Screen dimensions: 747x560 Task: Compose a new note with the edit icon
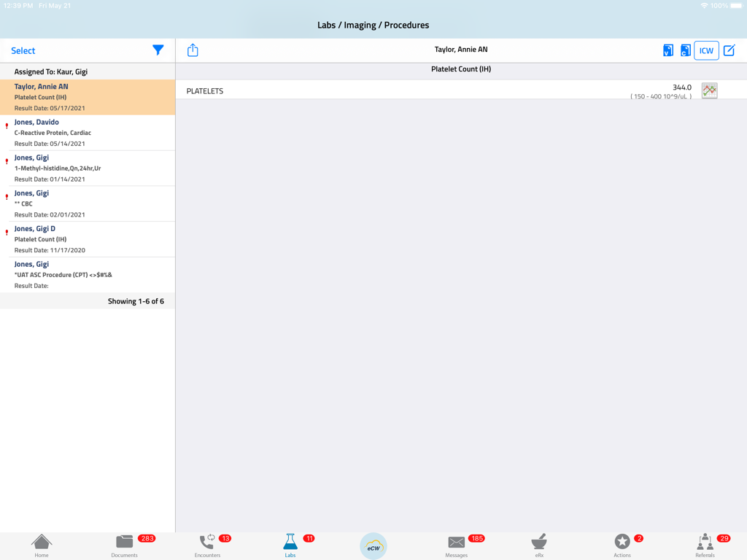727,50
